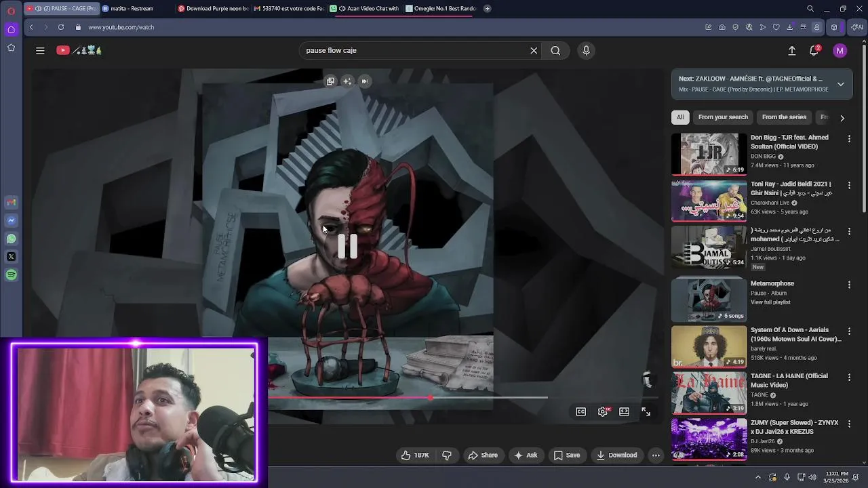Open Opera bookmark heart icon
The width and height of the screenshot is (868, 488).
(776, 27)
